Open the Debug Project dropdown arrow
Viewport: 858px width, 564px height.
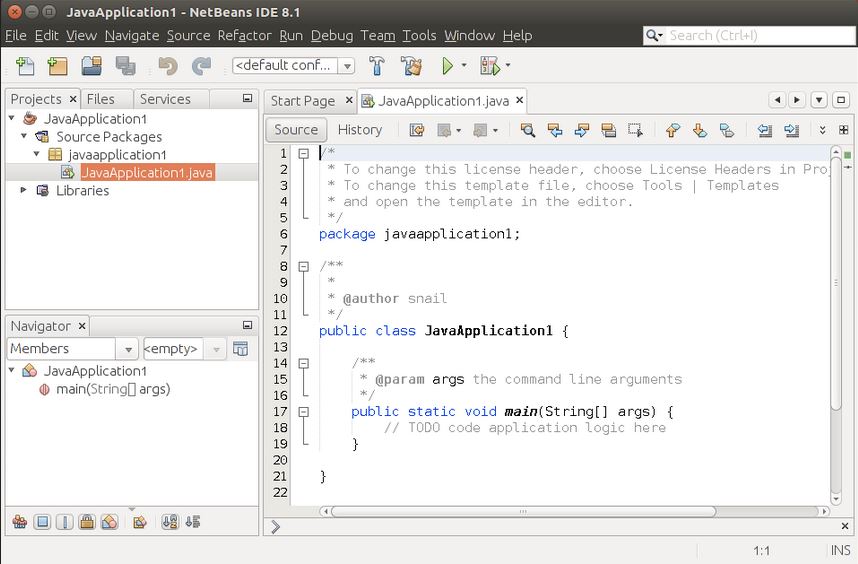pos(508,66)
